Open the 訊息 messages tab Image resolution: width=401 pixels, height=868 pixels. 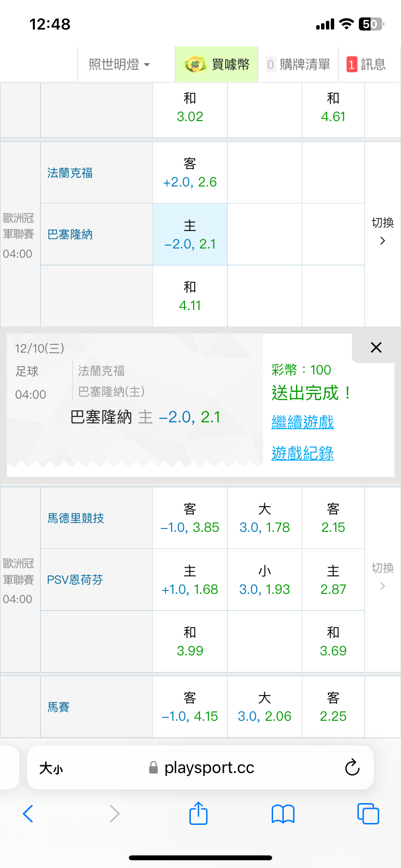pyautogui.click(x=373, y=64)
